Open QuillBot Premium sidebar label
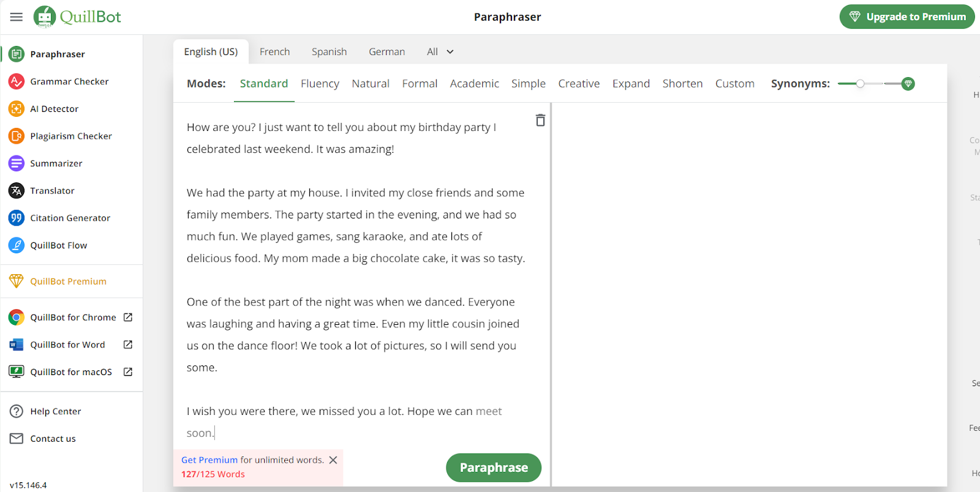 pos(69,281)
